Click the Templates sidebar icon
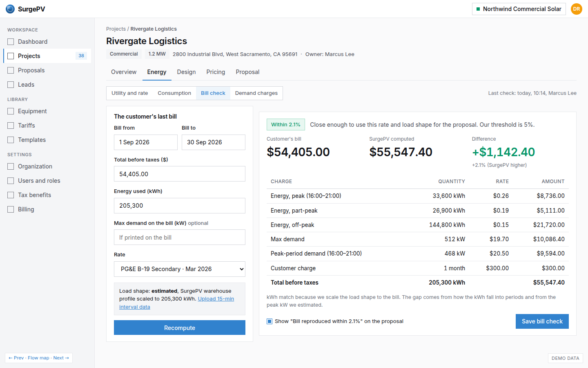 [x=11, y=140]
